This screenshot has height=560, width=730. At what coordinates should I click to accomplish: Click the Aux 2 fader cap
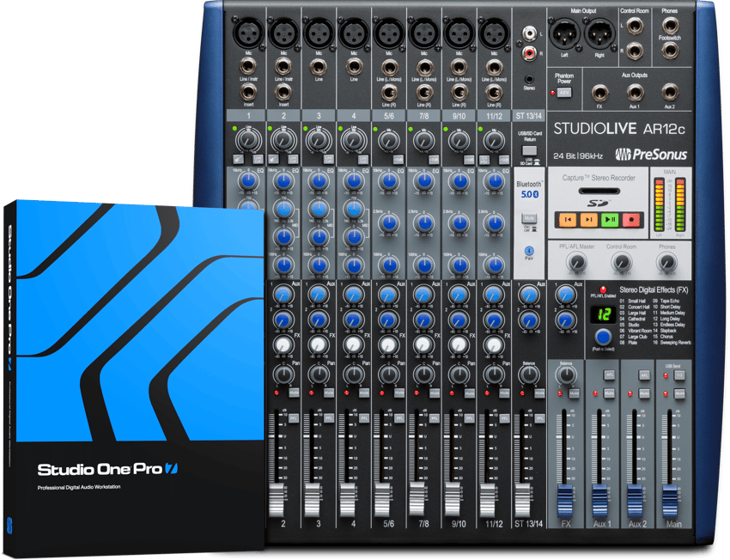(635, 501)
